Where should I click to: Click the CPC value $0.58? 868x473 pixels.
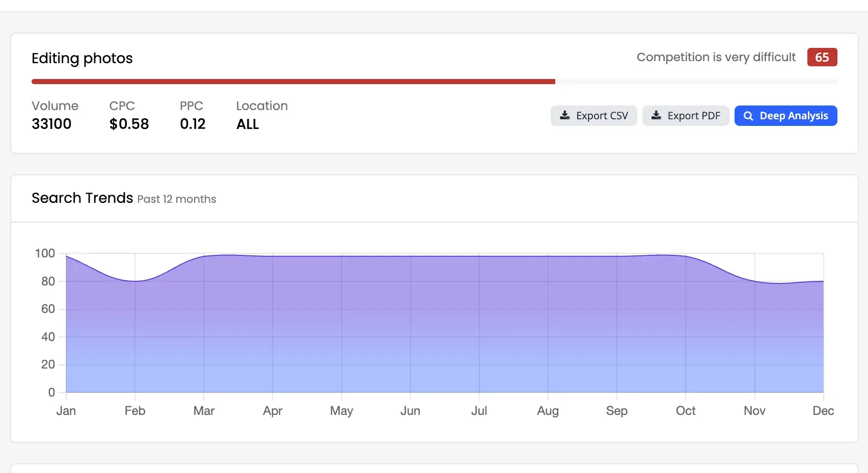(129, 124)
